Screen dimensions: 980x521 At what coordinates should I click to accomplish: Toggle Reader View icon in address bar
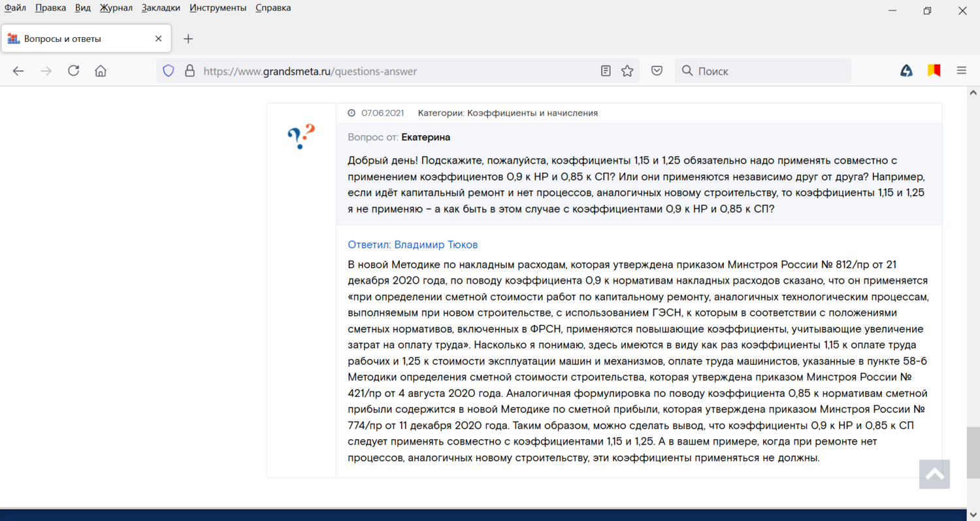click(x=606, y=71)
